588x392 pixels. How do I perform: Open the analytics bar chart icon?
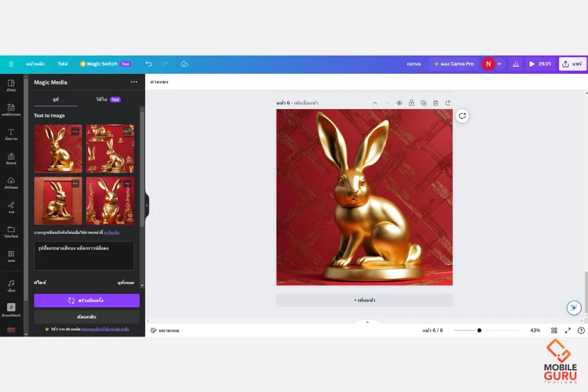[516, 64]
